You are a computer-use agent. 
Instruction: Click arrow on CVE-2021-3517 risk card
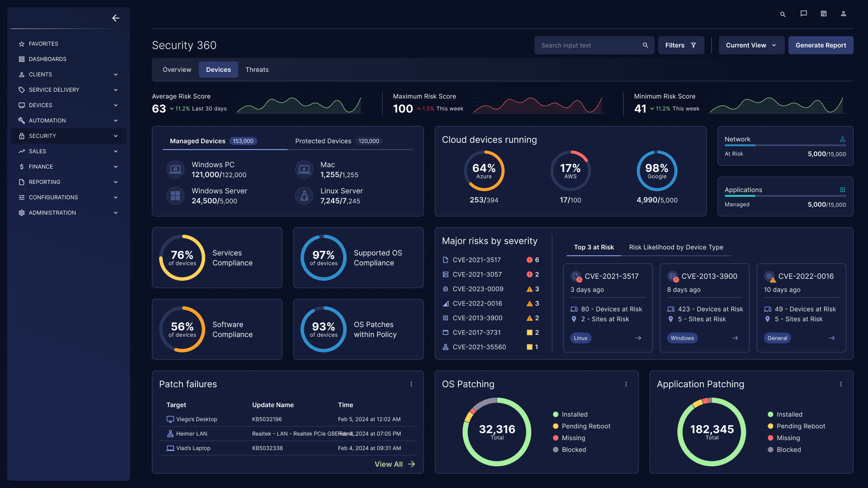(x=638, y=338)
